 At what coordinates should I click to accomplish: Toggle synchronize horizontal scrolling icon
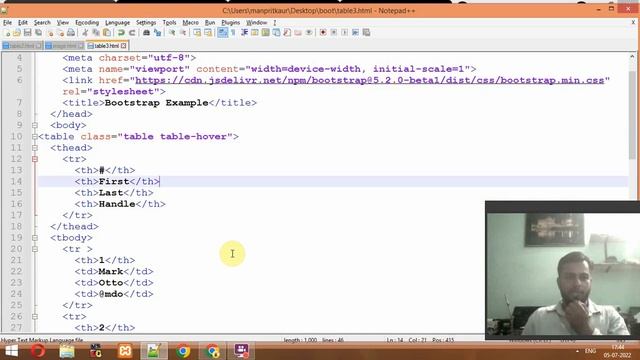point(208,33)
